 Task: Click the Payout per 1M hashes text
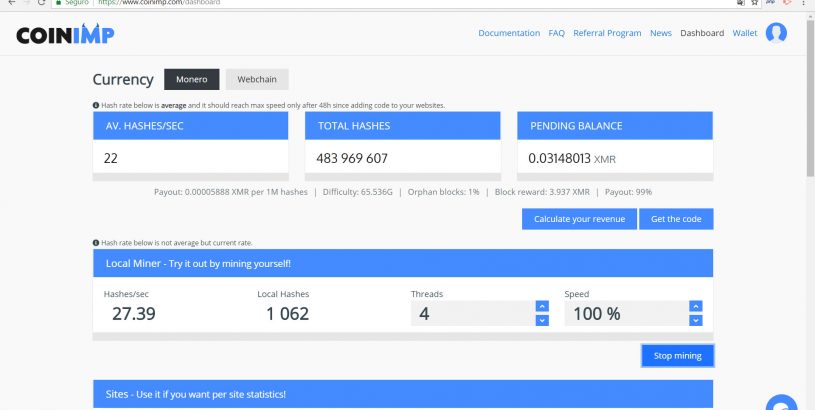[x=231, y=192]
